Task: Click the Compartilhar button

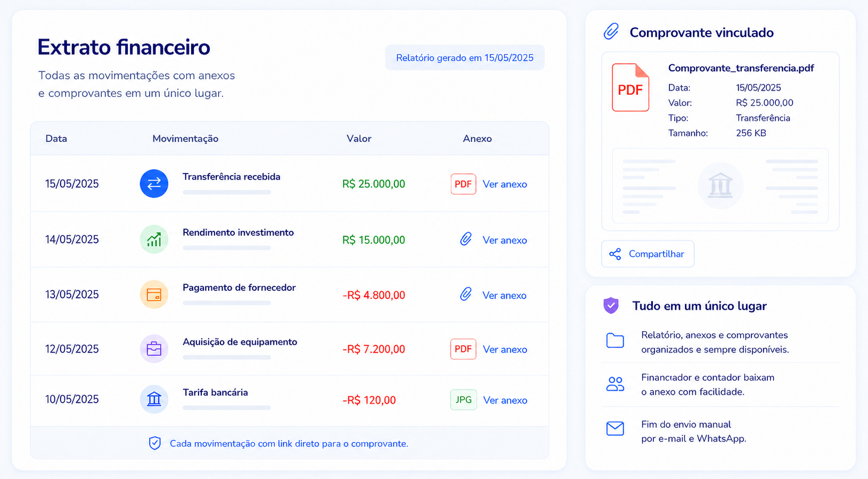Action: click(648, 254)
